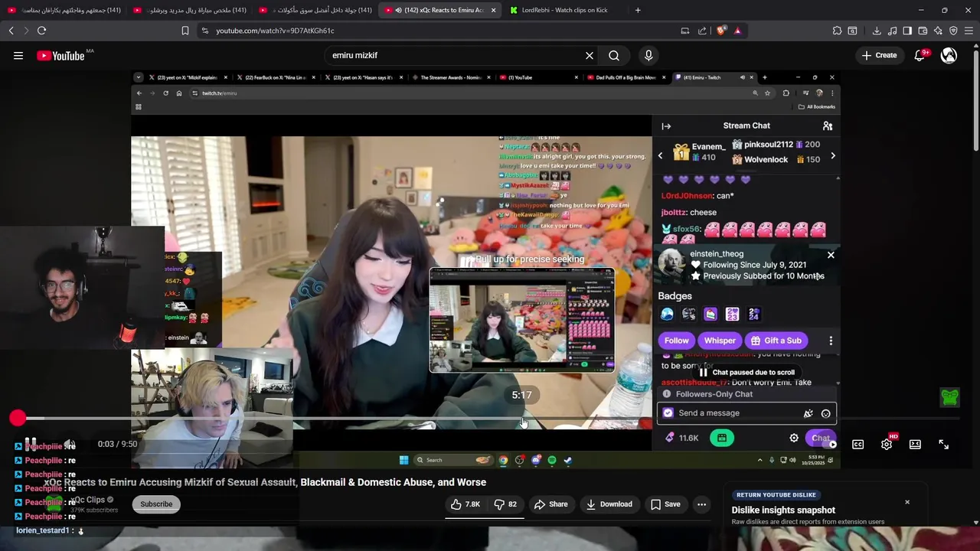Screen dimensions: 980x551
Task: Start voice search with the microphone
Action: (x=648, y=55)
